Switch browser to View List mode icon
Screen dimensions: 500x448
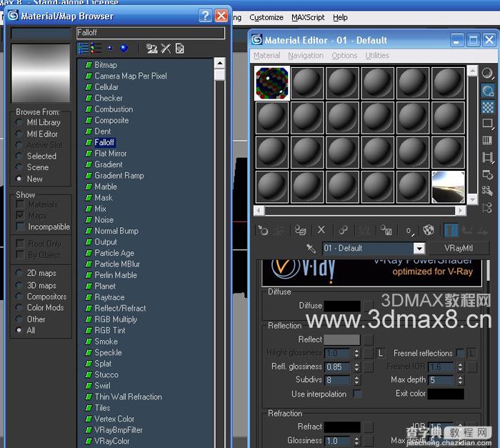[84, 49]
